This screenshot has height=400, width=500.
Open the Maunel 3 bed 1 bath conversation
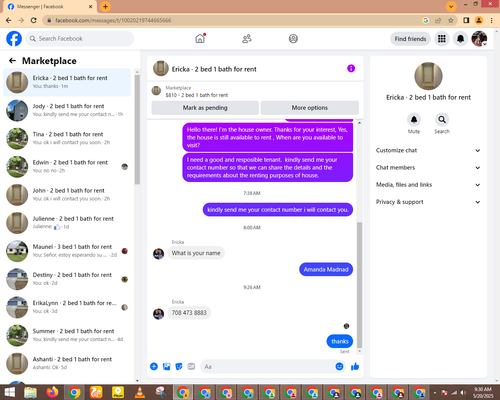coord(67,251)
